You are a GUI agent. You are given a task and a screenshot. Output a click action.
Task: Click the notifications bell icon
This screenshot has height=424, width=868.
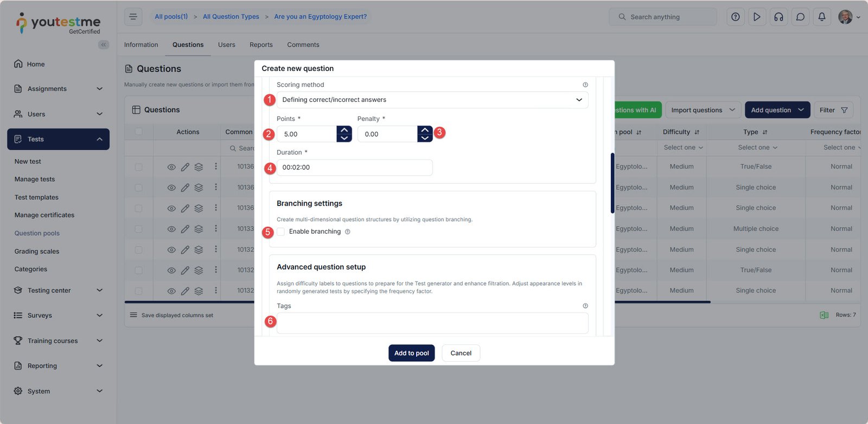pyautogui.click(x=822, y=17)
